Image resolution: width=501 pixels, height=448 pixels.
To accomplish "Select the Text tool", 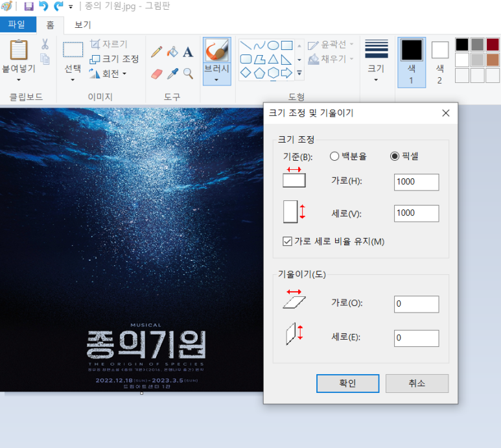I will [188, 52].
